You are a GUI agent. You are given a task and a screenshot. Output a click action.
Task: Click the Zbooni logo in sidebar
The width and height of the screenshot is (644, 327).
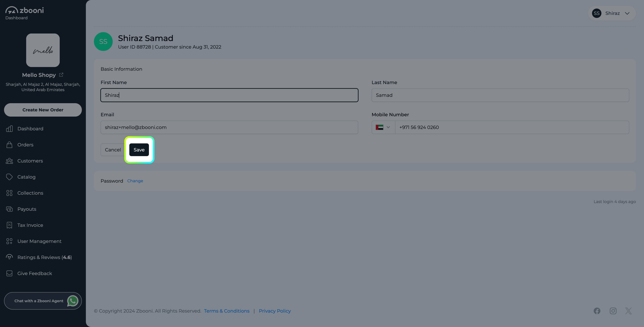[24, 10]
